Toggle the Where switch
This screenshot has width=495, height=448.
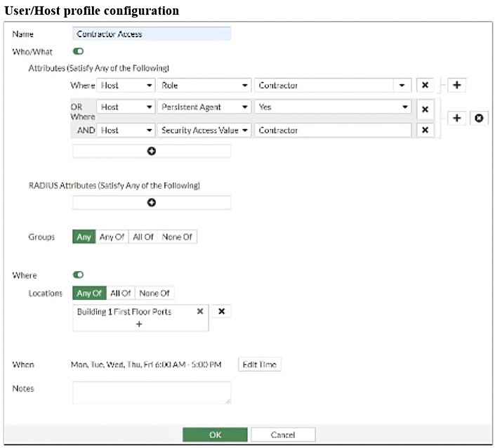78,275
